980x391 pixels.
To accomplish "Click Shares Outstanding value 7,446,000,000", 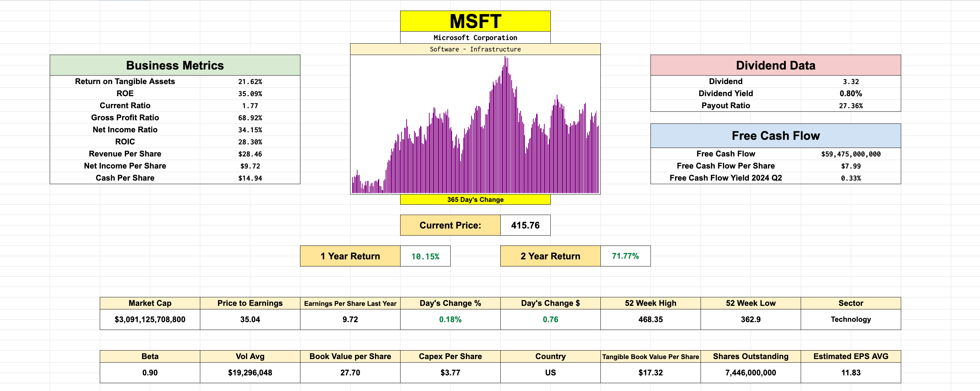I will (751, 373).
